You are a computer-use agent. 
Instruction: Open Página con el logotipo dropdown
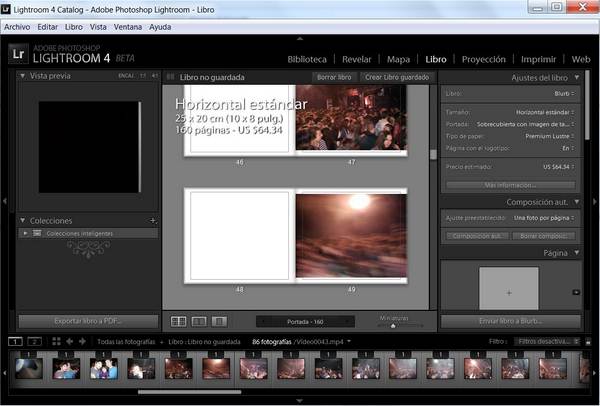(x=568, y=148)
